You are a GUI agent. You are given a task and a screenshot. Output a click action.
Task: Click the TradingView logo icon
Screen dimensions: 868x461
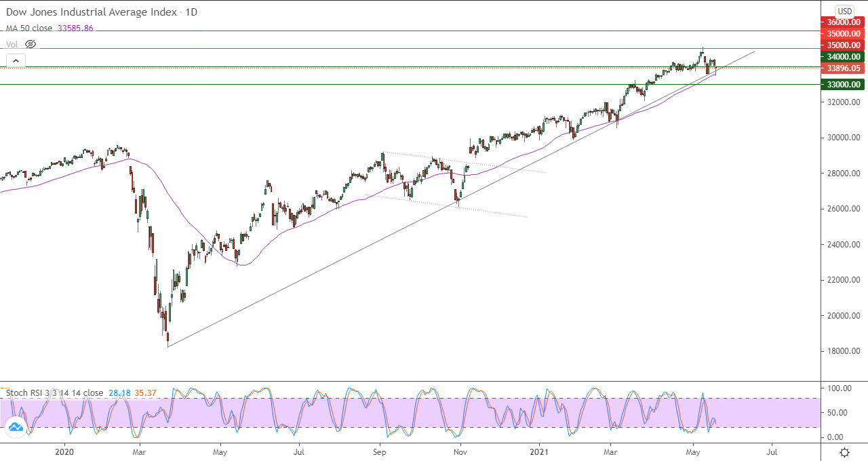[x=15, y=426]
